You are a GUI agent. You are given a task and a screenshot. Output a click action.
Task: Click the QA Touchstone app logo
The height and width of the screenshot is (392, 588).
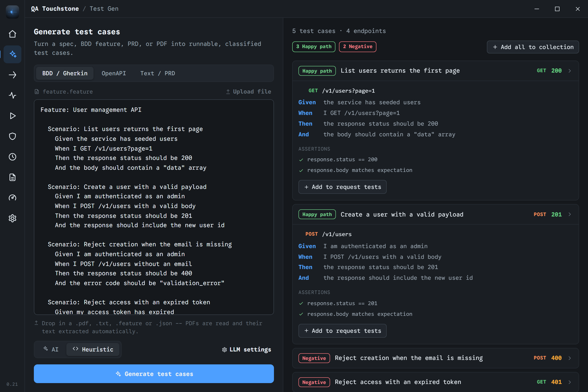(12, 12)
